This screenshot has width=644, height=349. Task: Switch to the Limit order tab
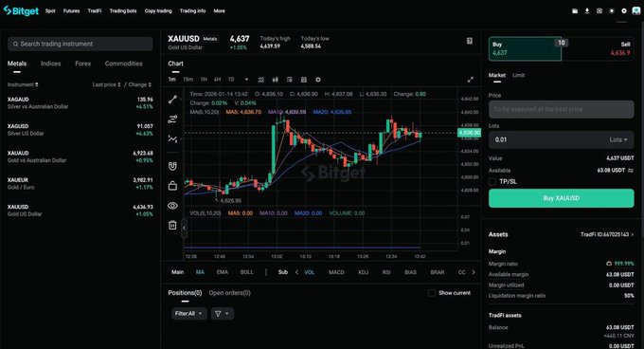coord(519,75)
